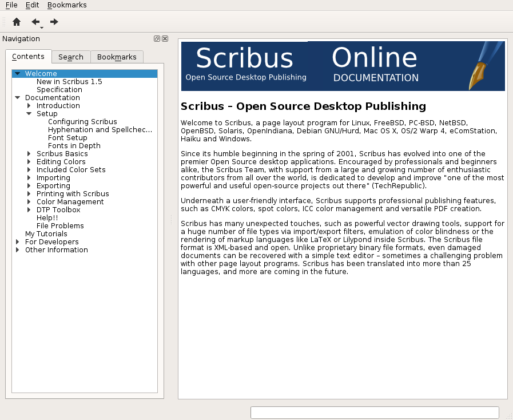Expand the Scribus Basics node
Image resolution: width=513 pixels, height=420 pixels.
[x=29, y=154]
